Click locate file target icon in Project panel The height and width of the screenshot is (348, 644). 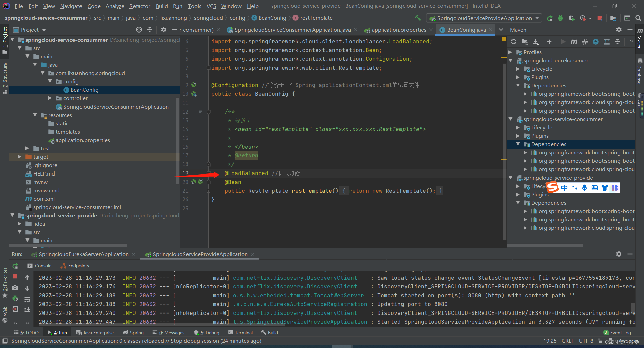[x=139, y=30]
